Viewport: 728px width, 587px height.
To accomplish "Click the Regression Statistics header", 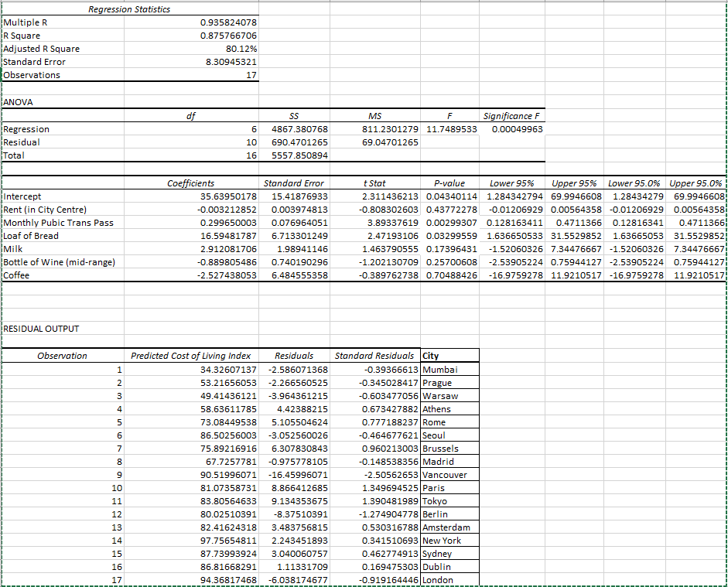I will (129, 9).
